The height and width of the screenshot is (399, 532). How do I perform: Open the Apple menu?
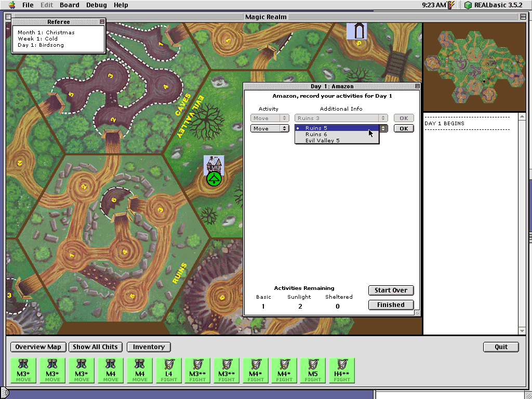click(x=12, y=5)
